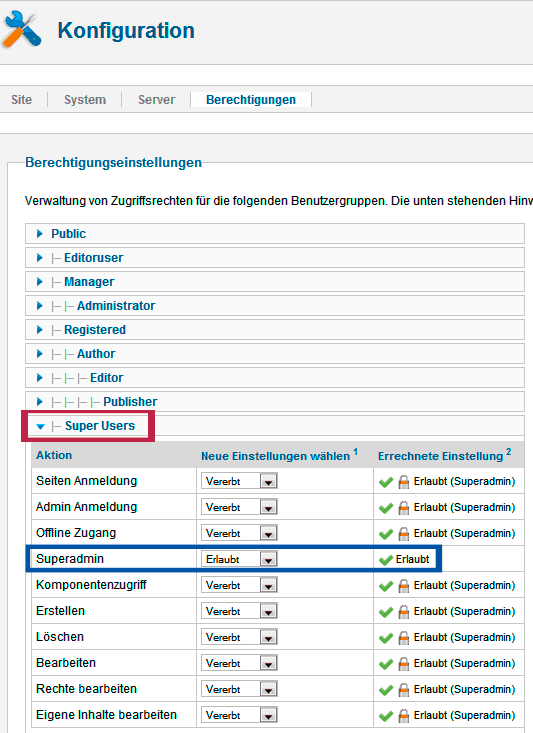
Task: Expand the Public user group
Action: [40, 233]
